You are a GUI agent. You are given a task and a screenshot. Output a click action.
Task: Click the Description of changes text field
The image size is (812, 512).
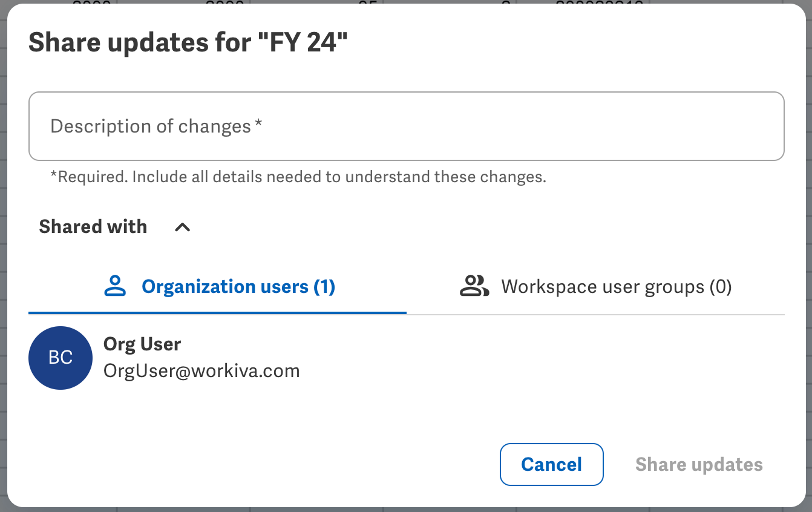(x=406, y=126)
